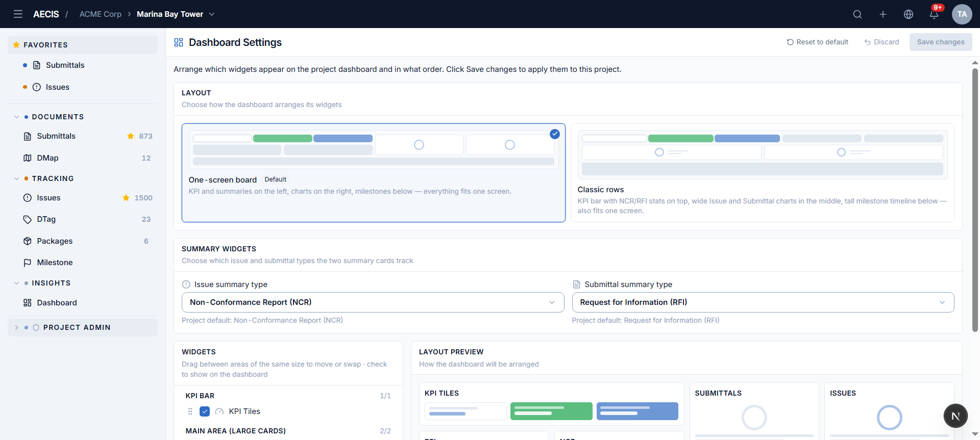The height and width of the screenshot is (440, 980).
Task: Click the Submittals document icon under Favorites
Action: click(x=37, y=65)
